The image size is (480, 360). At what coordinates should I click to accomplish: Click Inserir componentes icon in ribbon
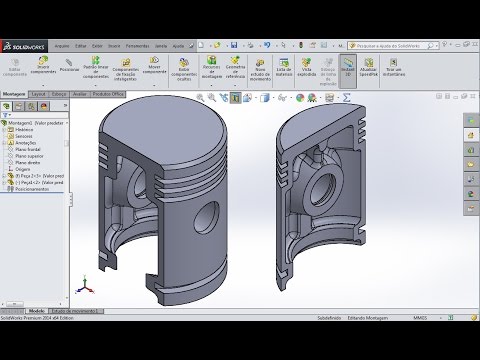tap(43, 61)
